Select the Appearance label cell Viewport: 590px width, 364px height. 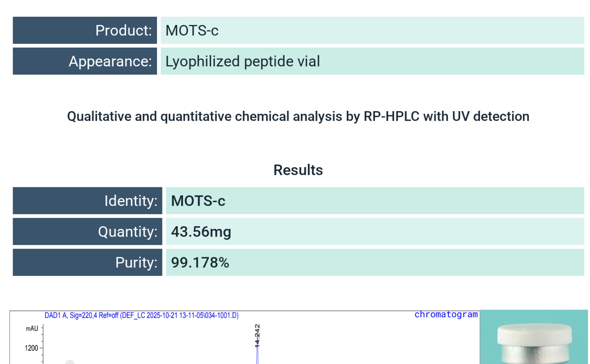(85, 61)
